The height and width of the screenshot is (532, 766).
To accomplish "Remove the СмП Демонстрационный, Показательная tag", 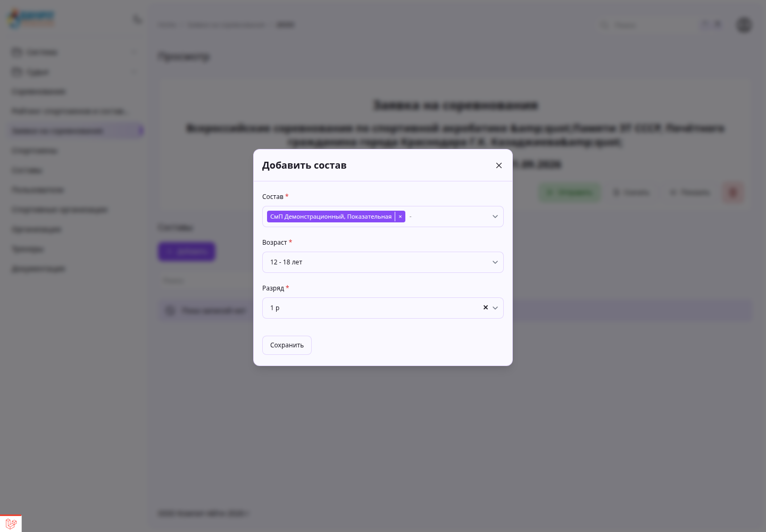I will (x=400, y=217).
